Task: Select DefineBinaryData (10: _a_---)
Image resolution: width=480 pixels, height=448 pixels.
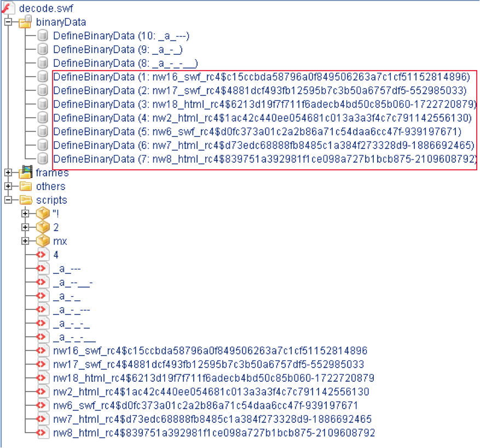Action: point(122,36)
